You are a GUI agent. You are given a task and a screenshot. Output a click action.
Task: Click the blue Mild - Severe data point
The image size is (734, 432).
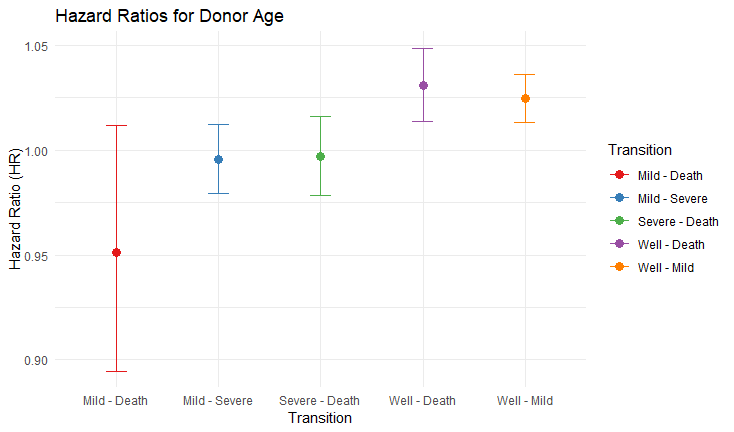click(218, 159)
